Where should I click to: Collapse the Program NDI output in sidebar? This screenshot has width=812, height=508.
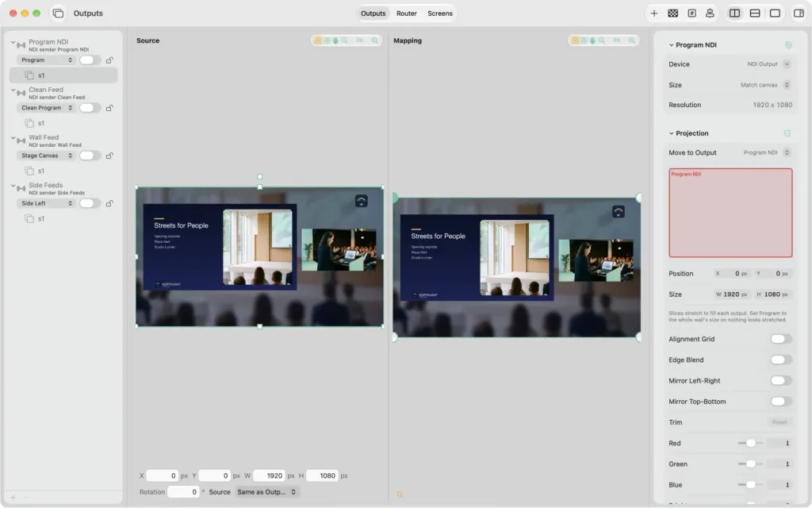pos(13,43)
